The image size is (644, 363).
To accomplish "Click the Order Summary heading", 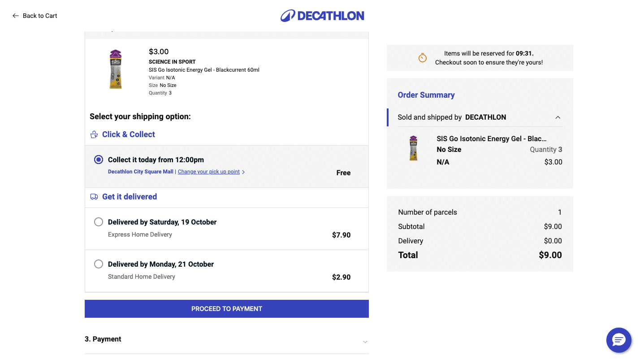I will 426,95.
